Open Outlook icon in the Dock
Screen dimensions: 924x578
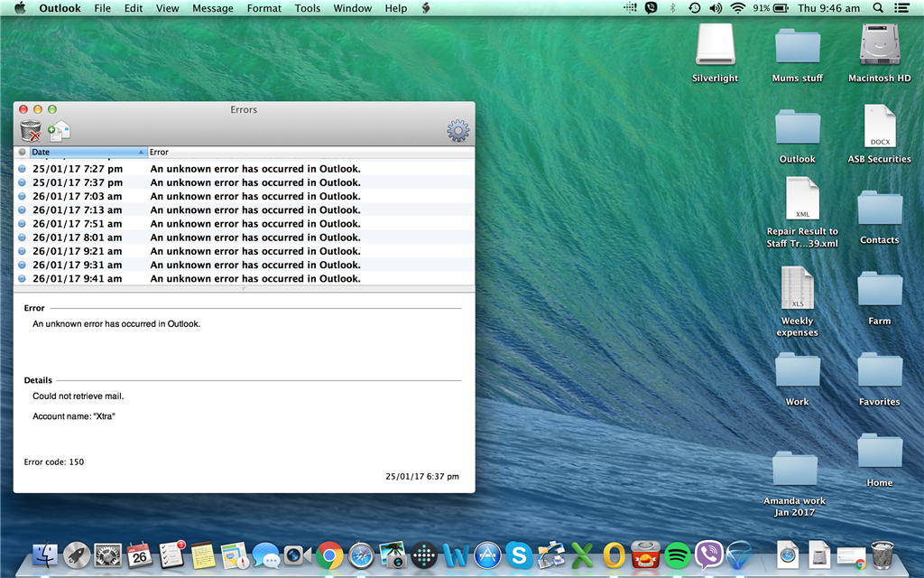[614, 555]
